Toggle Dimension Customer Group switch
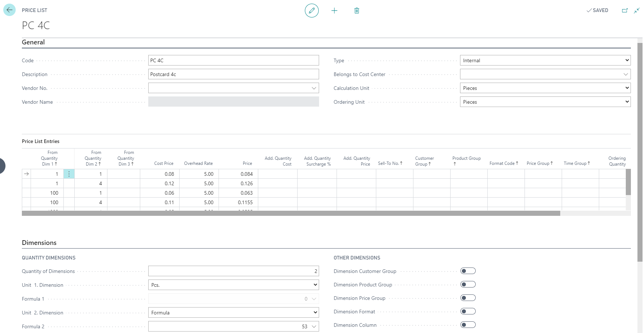Image resolution: width=644 pixels, height=333 pixels. pos(468,271)
